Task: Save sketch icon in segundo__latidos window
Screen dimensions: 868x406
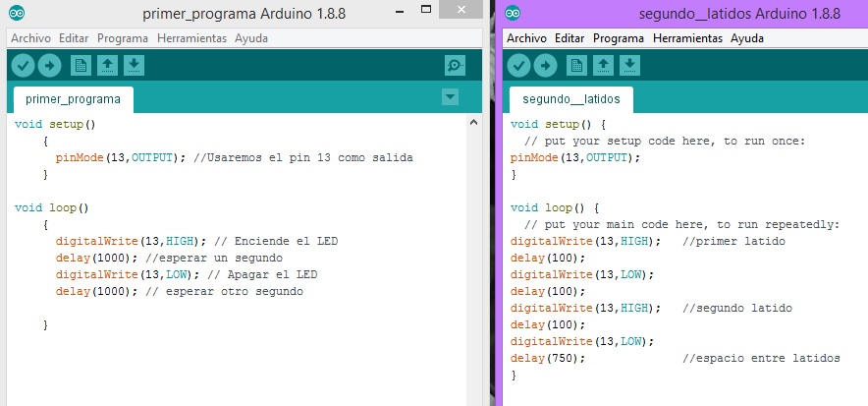Action: (630, 65)
